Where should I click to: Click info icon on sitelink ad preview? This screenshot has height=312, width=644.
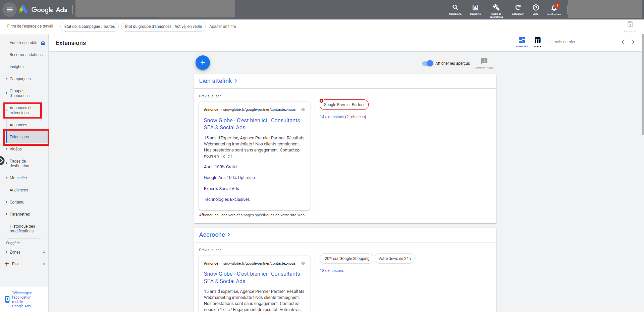click(x=303, y=109)
